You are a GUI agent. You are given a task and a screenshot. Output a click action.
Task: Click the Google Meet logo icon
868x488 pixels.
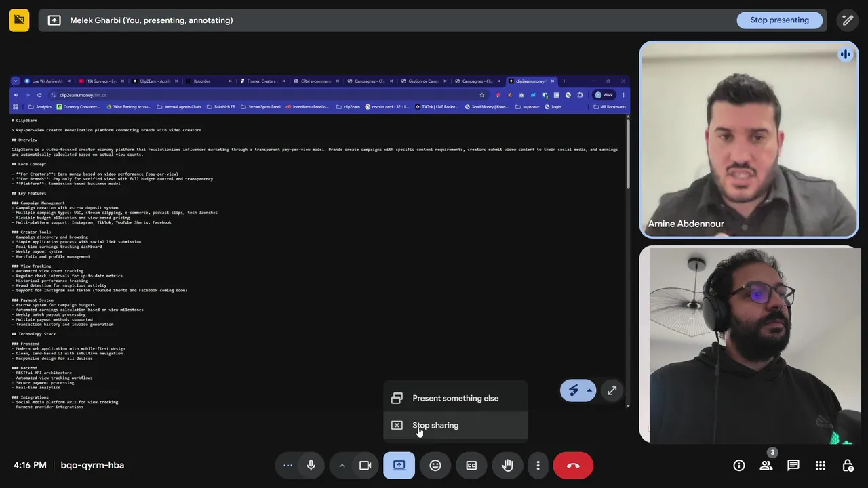click(x=19, y=20)
